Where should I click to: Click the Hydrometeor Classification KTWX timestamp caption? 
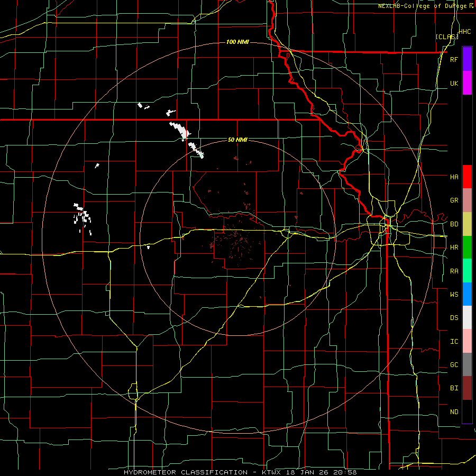click(240, 472)
